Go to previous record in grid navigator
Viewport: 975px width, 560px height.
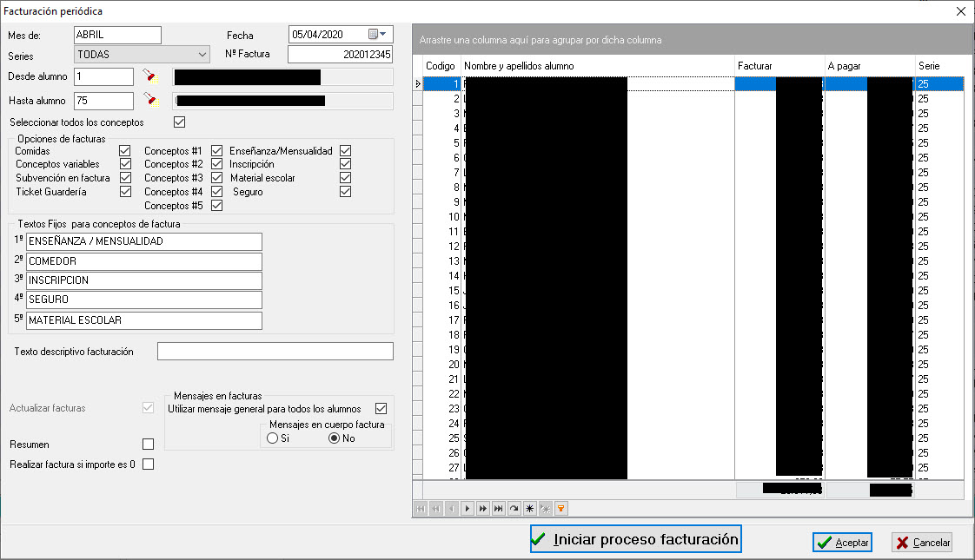[x=452, y=509]
